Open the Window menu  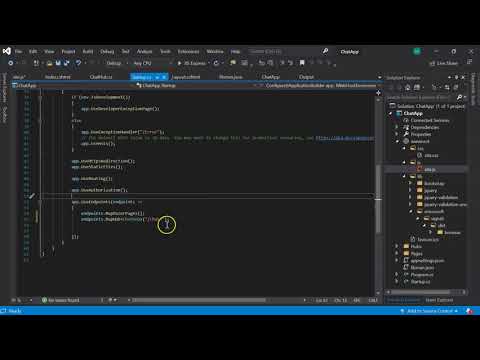[x=215, y=51]
